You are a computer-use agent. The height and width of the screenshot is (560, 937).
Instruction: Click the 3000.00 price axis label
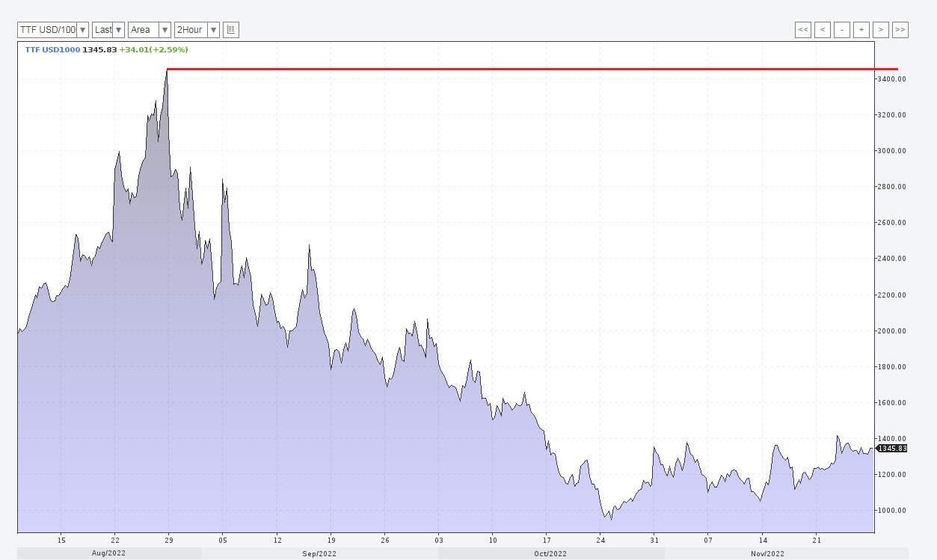tap(891, 151)
